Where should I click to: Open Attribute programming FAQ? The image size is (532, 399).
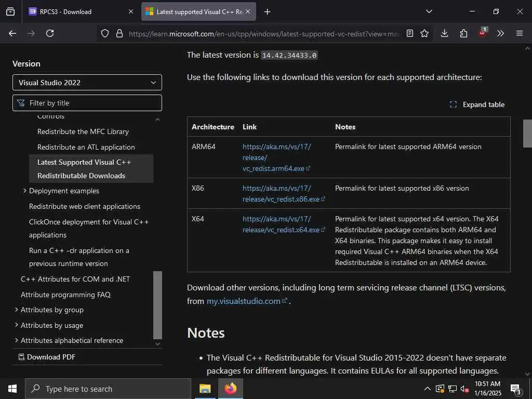[66, 295]
